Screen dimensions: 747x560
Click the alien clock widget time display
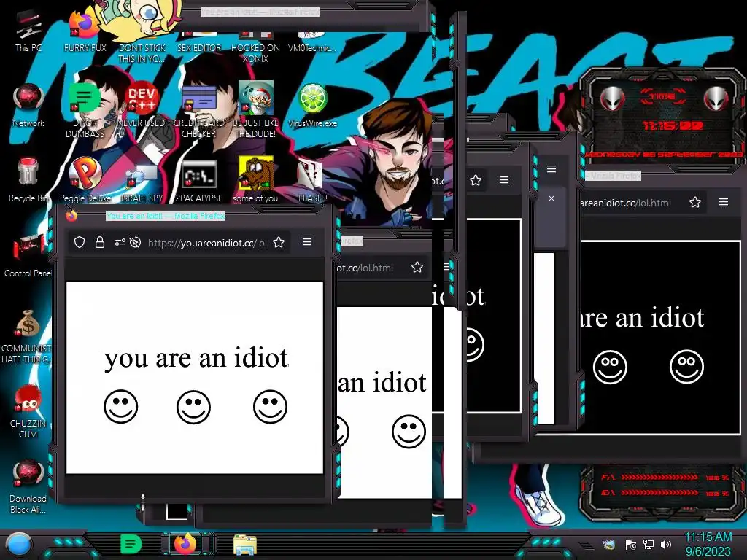[673, 125]
